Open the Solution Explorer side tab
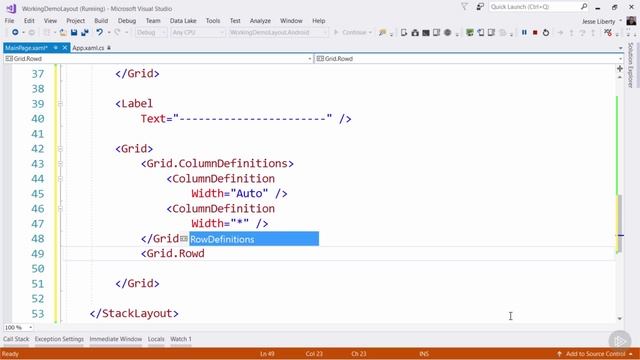640x360 pixels. (x=631, y=65)
